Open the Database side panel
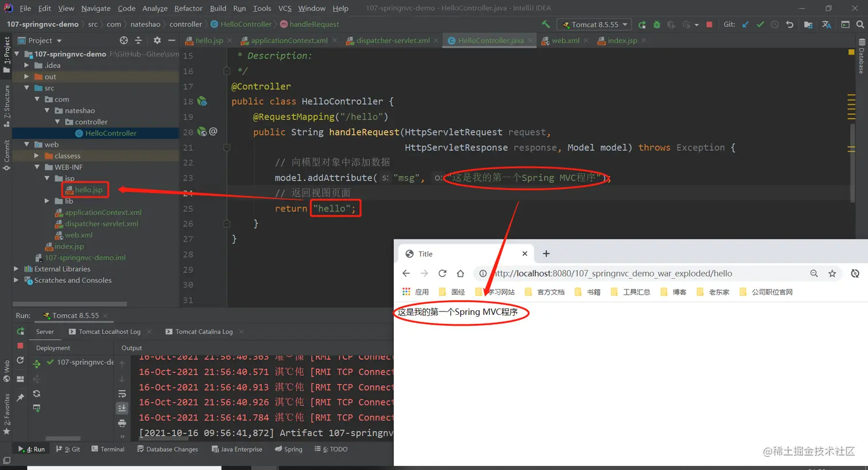868x470 pixels. pos(862,56)
